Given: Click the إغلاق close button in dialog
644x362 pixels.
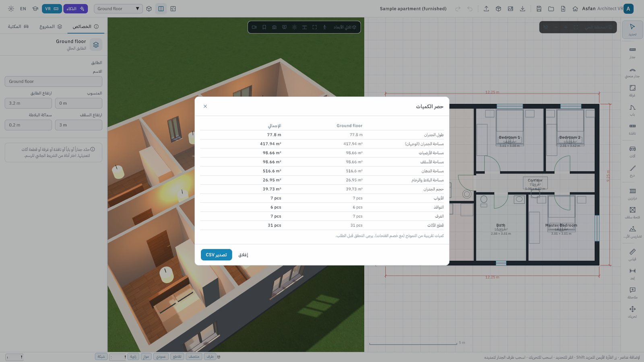Looking at the screenshot, I should click(243, 255).
